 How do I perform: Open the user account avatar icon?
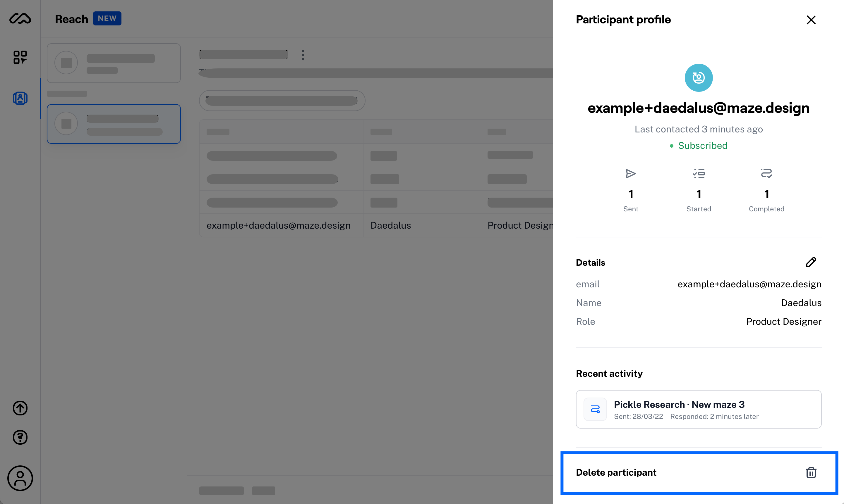pos(20,478)
